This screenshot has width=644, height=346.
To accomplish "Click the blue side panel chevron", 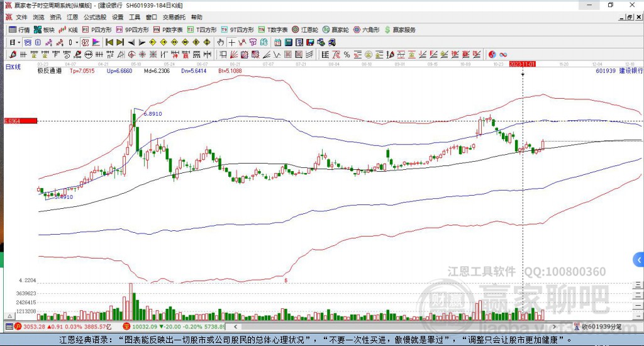I will 639,260.
